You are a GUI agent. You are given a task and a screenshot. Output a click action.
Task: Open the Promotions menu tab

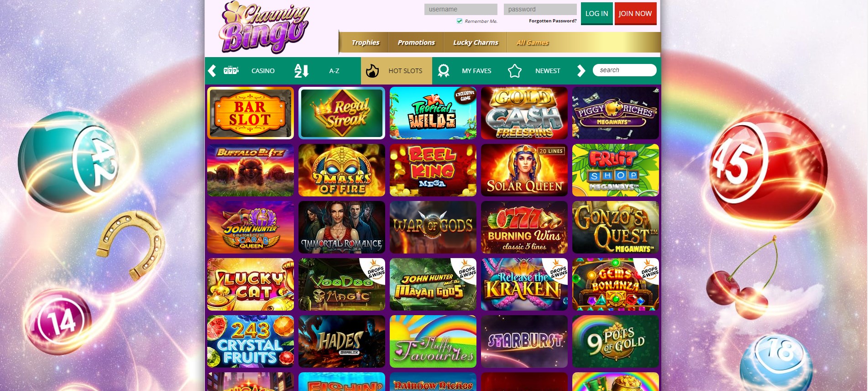tap(416, 42)
